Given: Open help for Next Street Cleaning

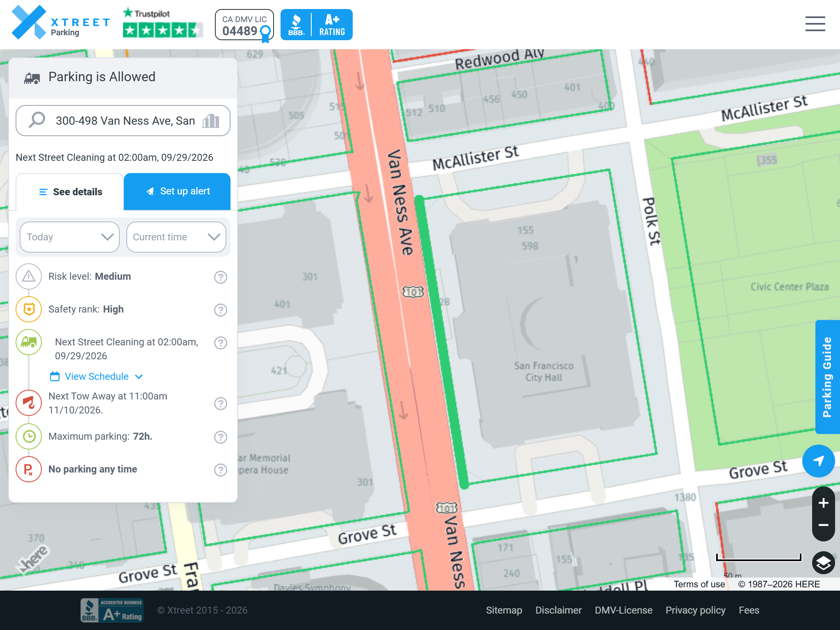Looking at the screenshot, I should click(x=221, y=343).
